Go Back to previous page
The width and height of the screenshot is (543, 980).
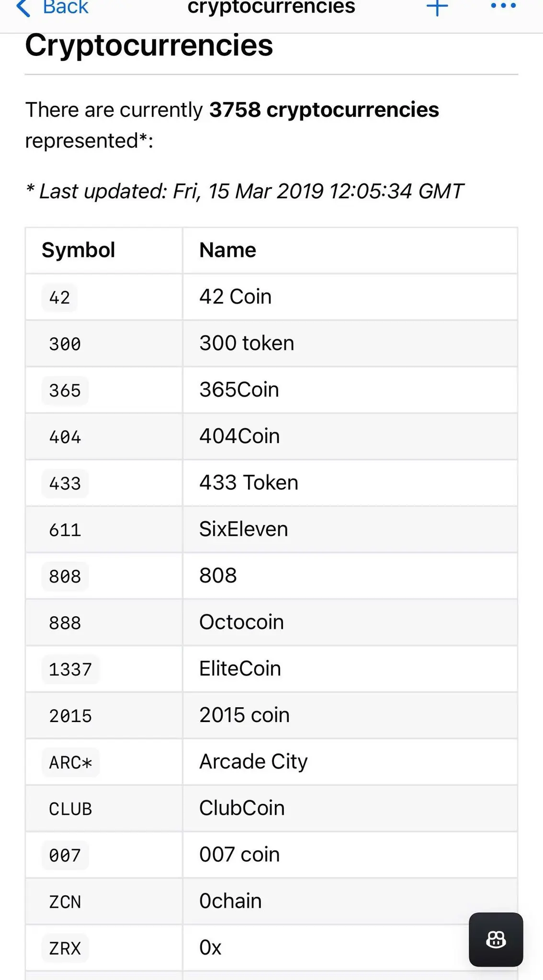[65, 7]
